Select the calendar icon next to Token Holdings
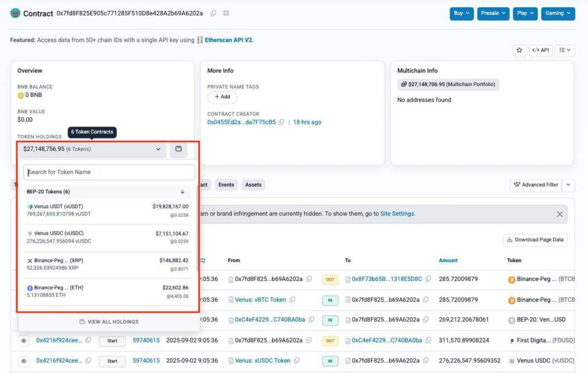The width and height of the screenshot is (588, 373). (179, 149)
